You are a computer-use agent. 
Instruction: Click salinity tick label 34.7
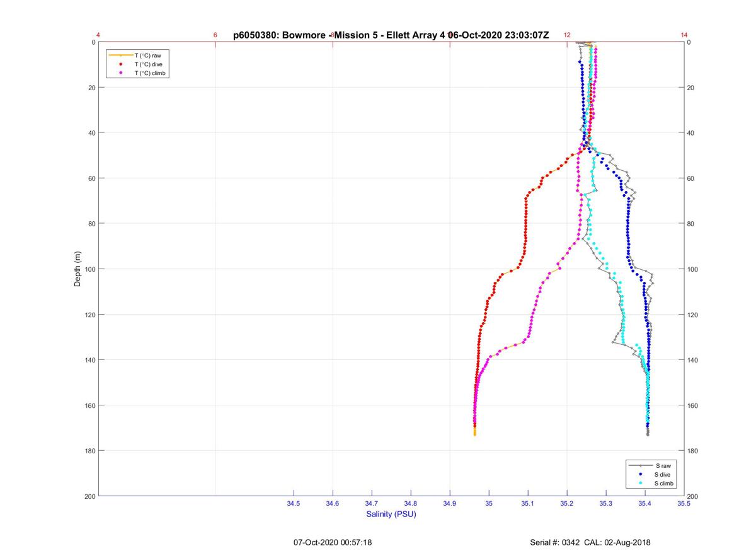[x=372, y=503]
